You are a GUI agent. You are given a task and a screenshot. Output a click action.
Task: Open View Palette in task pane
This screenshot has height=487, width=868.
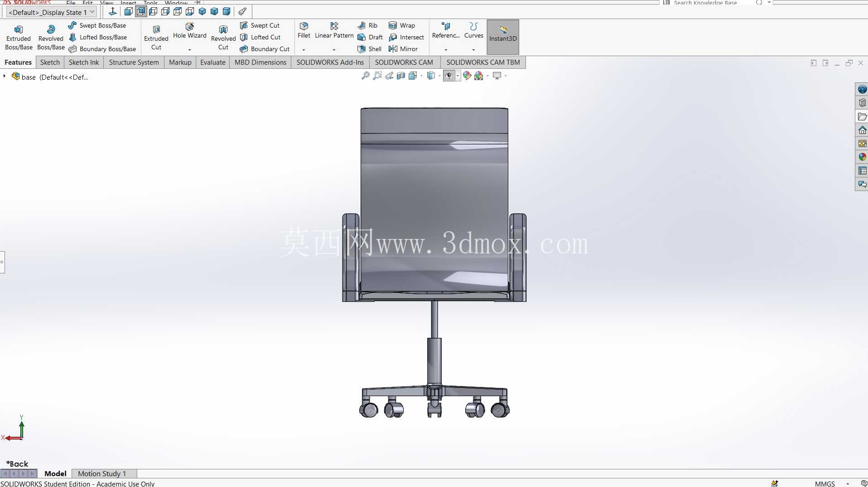(862, 143)
